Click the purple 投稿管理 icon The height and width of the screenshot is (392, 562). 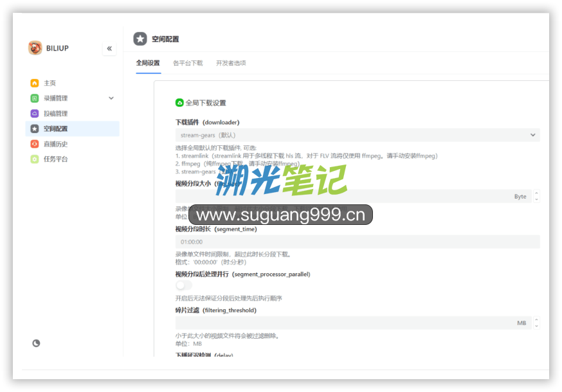pos(35,114)
